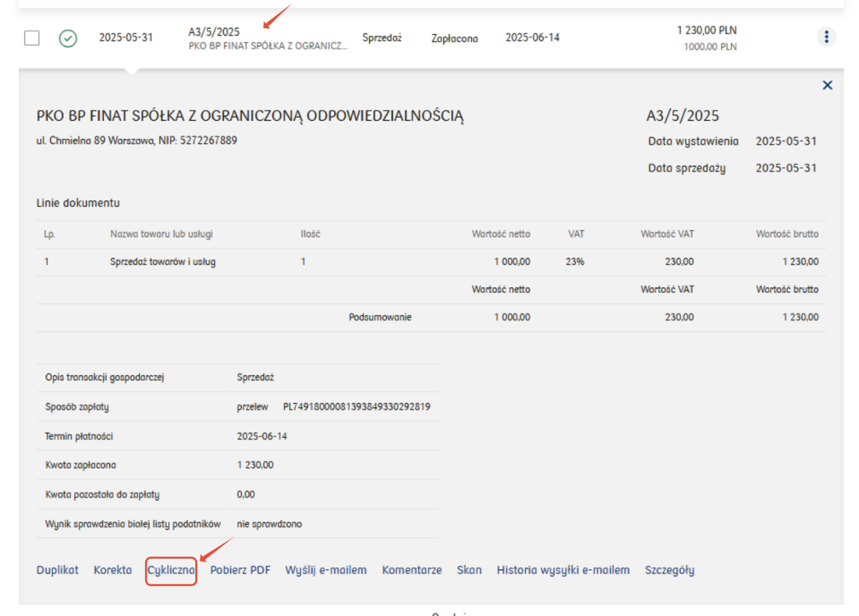Click the Kwota pozostała do zapłaty value 0,00
The height and width of the screenshot is (616, 859).
(x=245, y=494)
